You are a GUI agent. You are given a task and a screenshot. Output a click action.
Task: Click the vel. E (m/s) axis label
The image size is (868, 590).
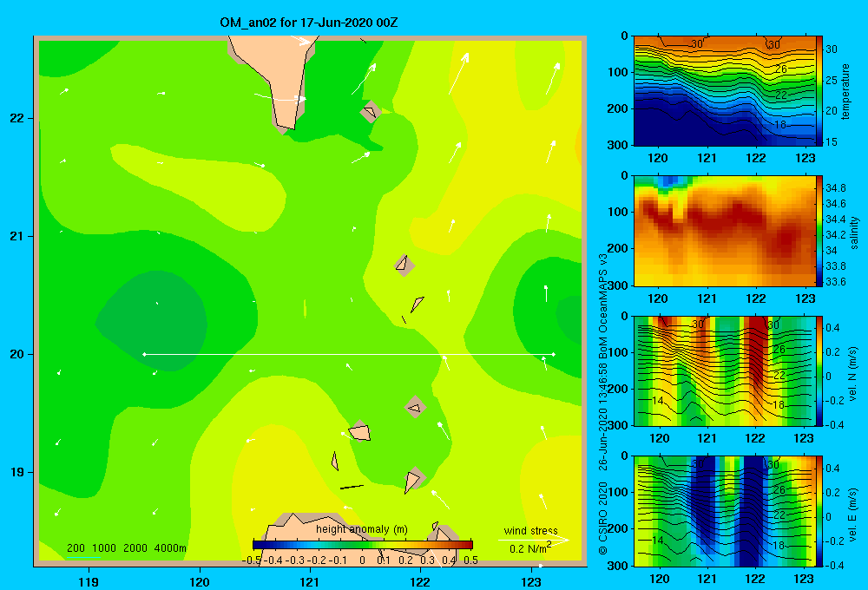tap(852, 514)
